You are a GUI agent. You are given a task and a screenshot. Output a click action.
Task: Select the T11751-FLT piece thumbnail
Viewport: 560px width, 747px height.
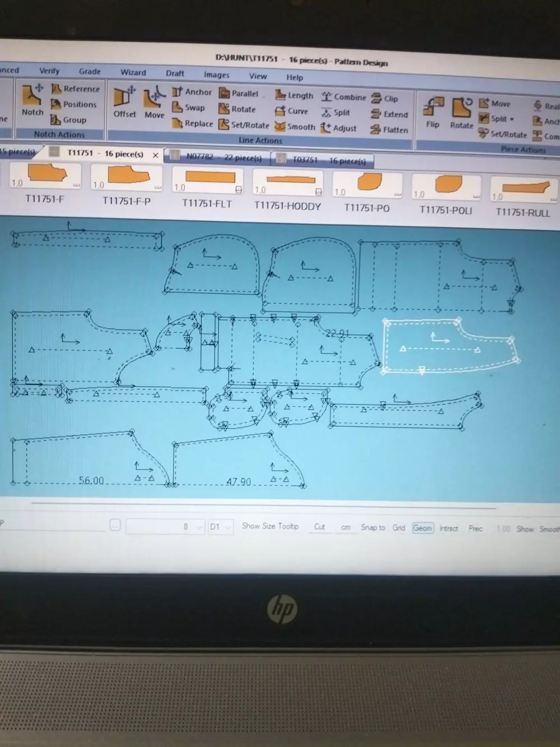[207, 188]
